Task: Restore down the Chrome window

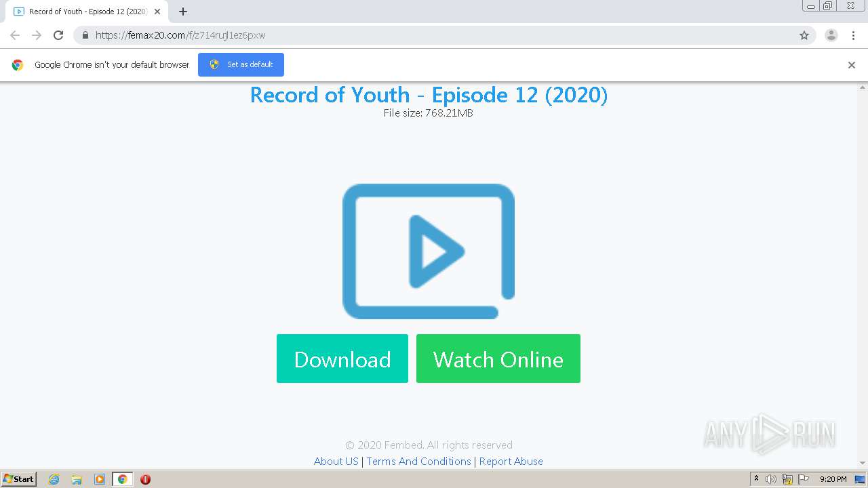Action: 828,6
